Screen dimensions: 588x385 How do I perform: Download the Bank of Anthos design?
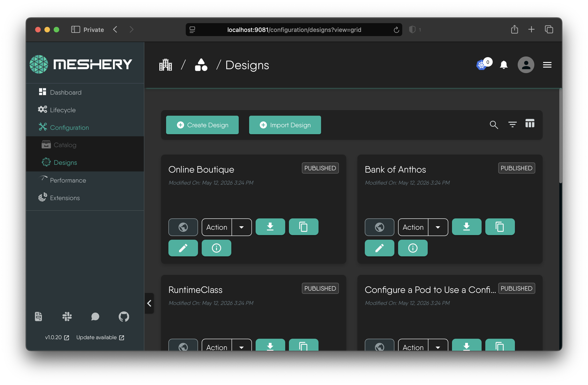click(x=467, y=227)
